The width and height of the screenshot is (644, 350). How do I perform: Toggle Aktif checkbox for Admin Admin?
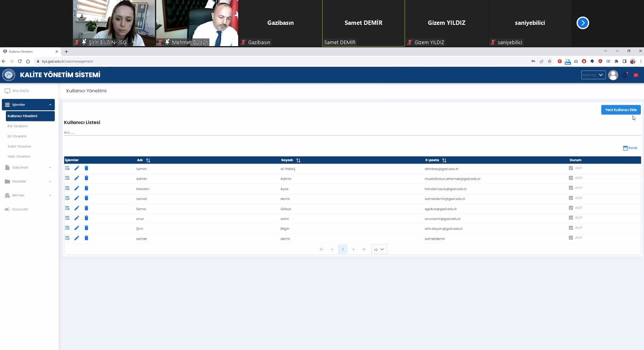[571, 178]
